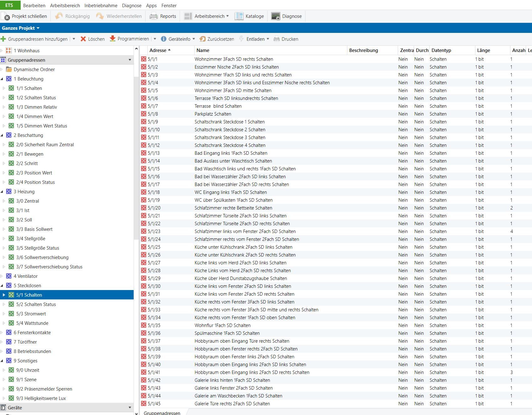The width and height of the screenshot is (532, 415).
Task: Open the Apps menu
Action: 151,5
